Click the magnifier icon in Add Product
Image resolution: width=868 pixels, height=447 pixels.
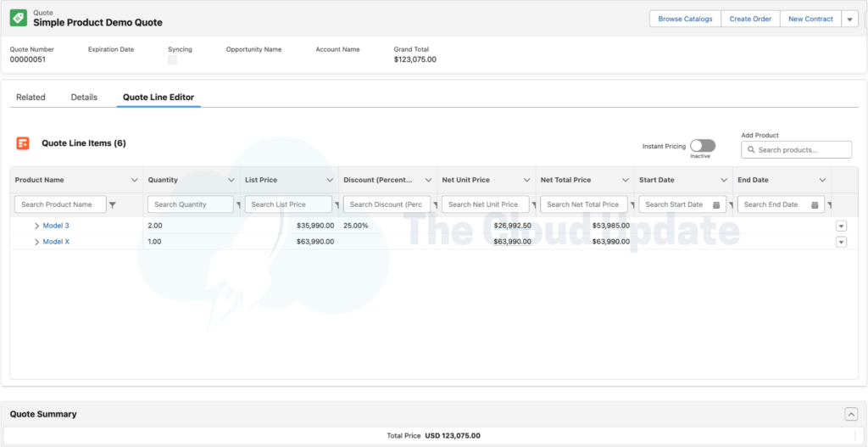tap(751, 149)
